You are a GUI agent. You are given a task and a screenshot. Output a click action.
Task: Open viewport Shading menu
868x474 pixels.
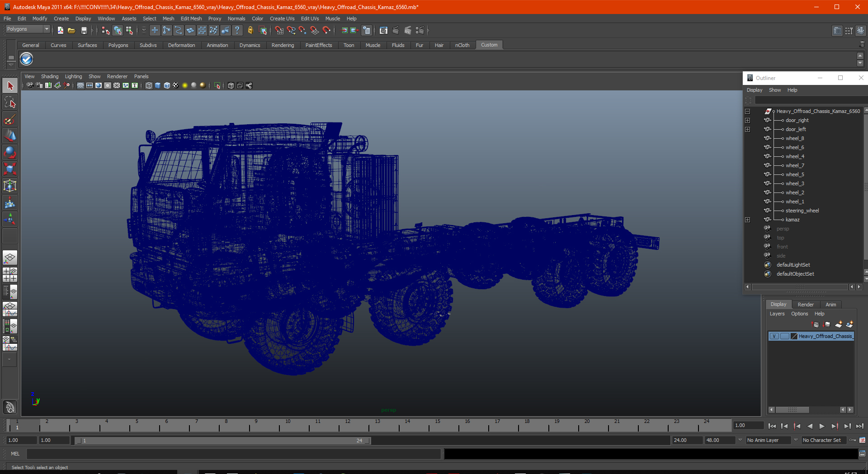pos(50,76)
